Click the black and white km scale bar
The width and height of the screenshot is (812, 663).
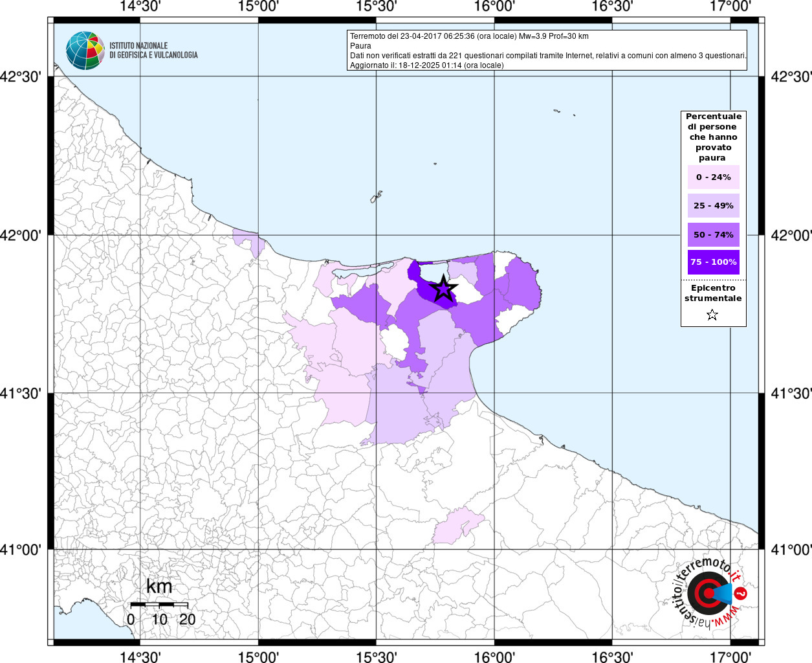point(159,604)
